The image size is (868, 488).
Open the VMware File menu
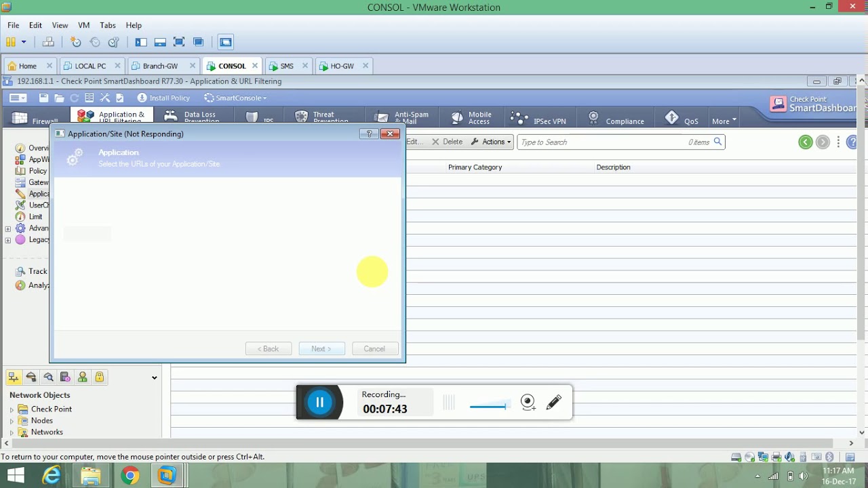13,25
